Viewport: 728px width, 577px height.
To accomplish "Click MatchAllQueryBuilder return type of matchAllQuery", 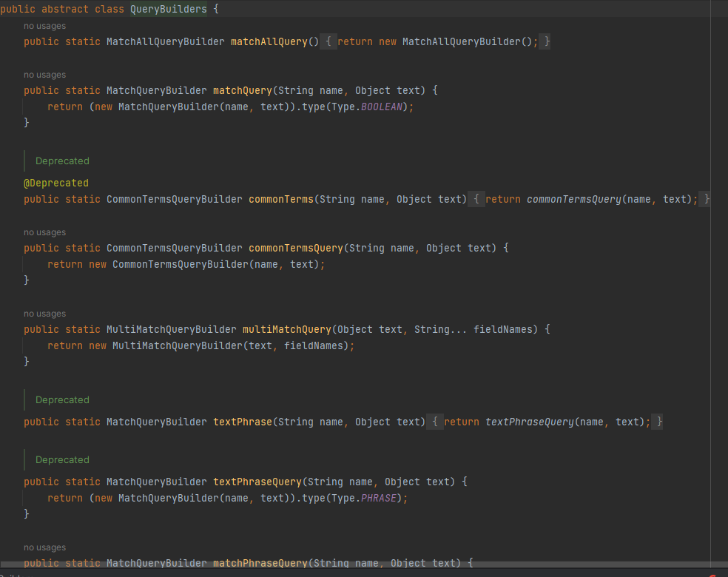I will [x=165, y=41].
